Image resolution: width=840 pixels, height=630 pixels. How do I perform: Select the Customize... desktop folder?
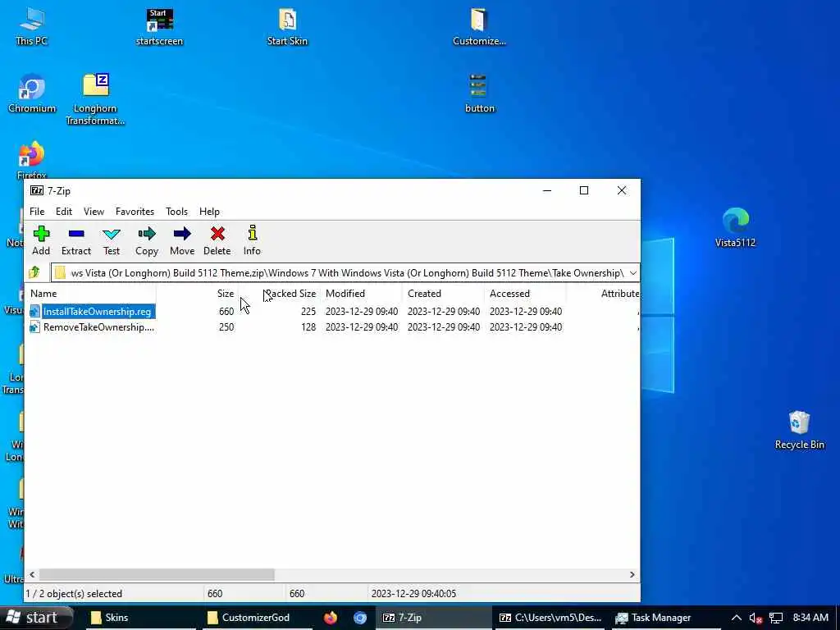479,27
